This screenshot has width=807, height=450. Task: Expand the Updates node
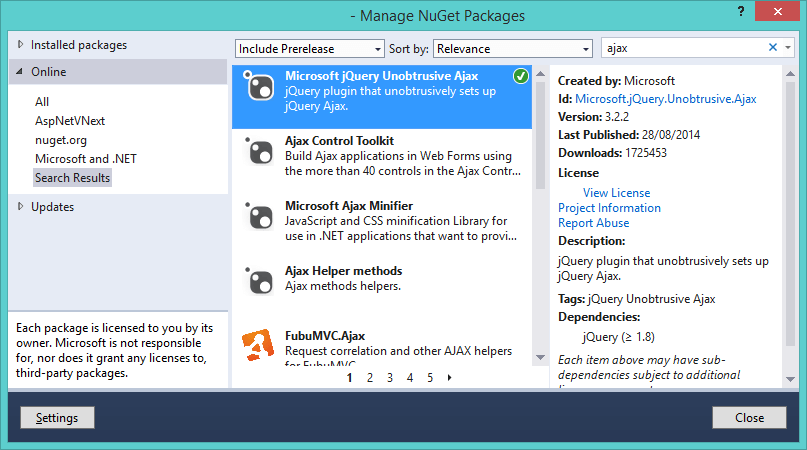click(20, 206)
